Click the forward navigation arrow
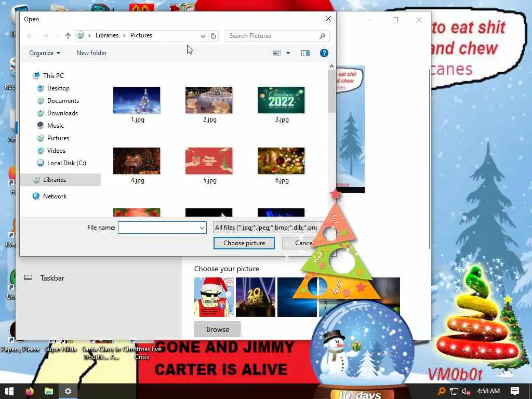Image resolution: width=532 pixels, height=399 pixels. click(45, 36)
